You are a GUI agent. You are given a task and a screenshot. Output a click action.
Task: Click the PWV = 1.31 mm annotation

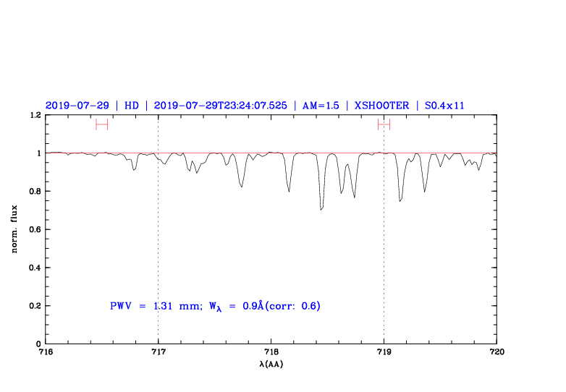(155, 306)
